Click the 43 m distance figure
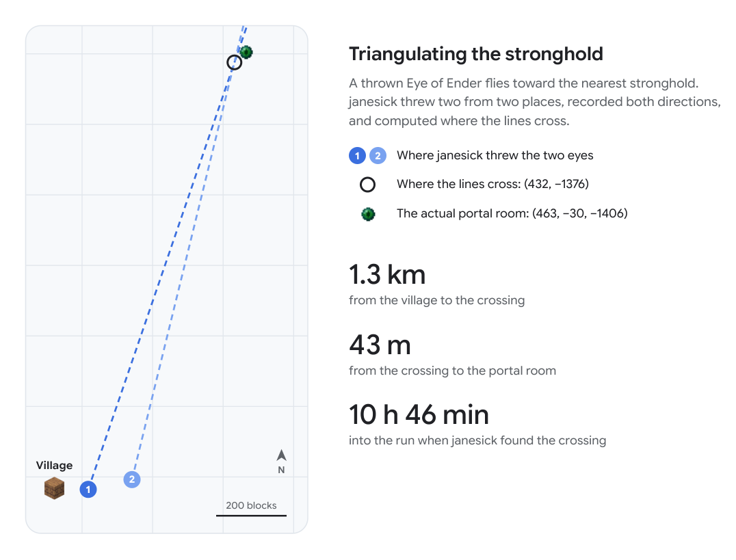Screen dimensions: 736x560 click(x=380, y=345)
